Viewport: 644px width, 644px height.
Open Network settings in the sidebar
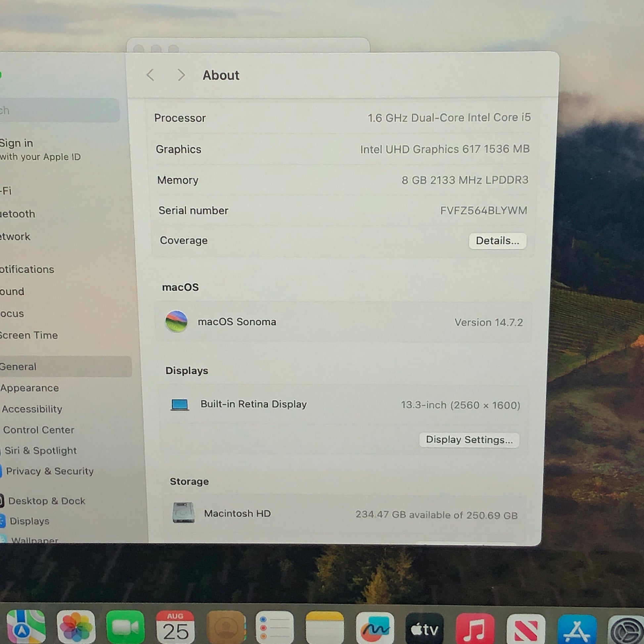15,237
